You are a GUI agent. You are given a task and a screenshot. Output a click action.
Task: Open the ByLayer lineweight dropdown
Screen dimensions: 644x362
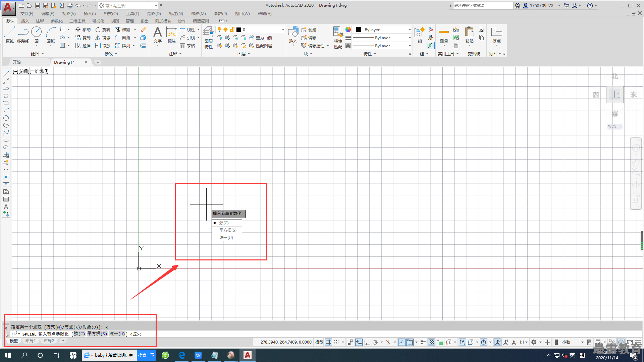tap(410, 38)
